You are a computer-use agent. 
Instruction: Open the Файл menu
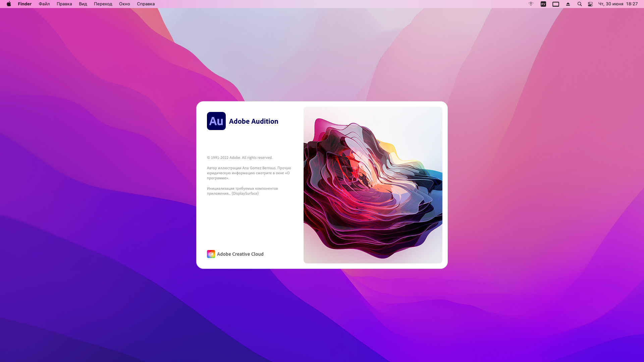pos(44,4)
